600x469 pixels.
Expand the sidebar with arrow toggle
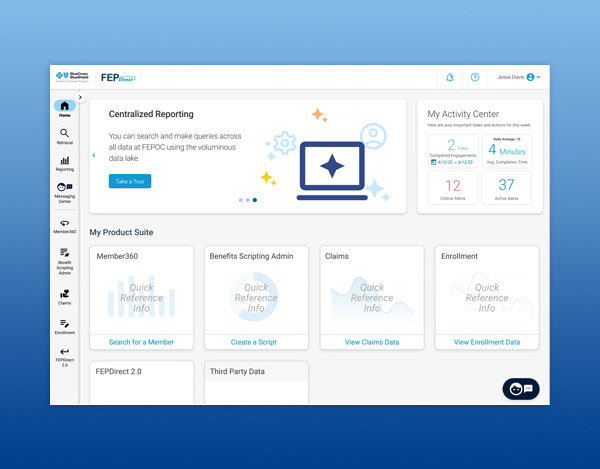pos(80,97)
